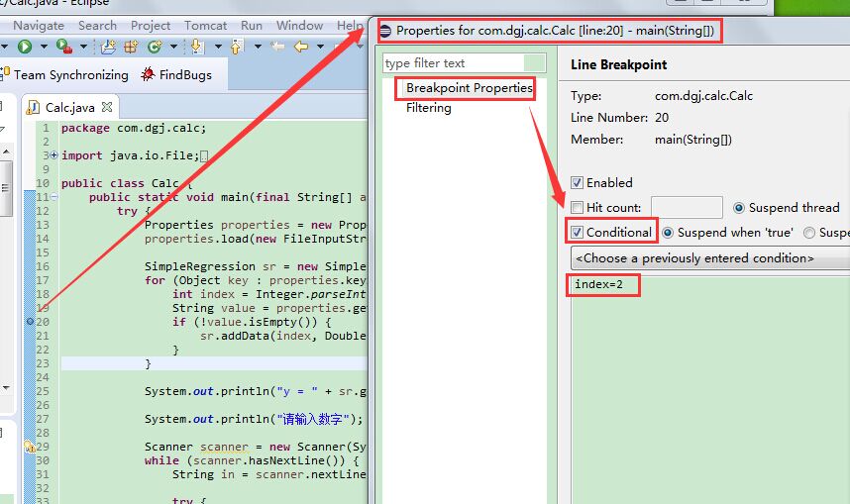
Task: Select the Suspend thread radio button
Action: (739, 208)
